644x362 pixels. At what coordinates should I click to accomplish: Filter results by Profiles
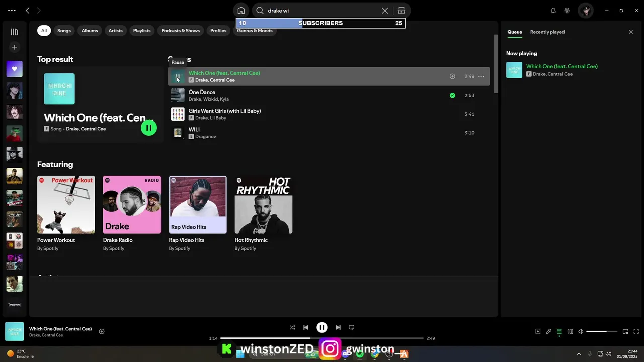[218, 31]
